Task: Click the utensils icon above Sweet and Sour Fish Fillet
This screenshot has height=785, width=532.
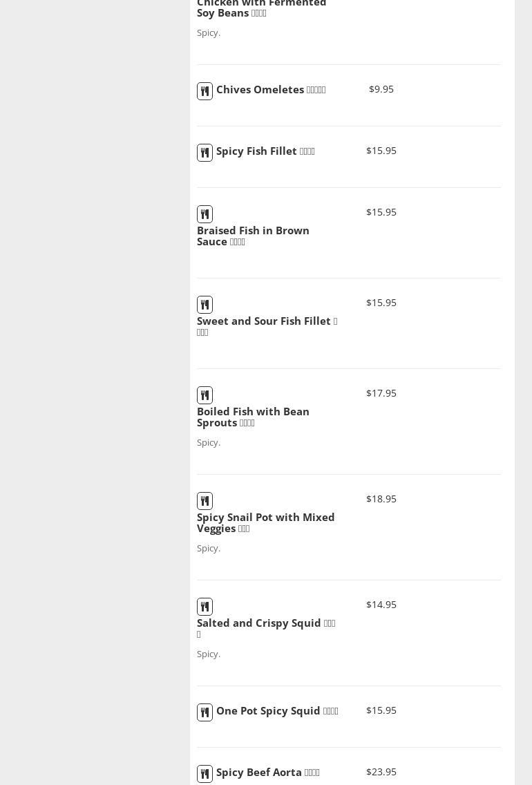Action: (x=205, y=305)
